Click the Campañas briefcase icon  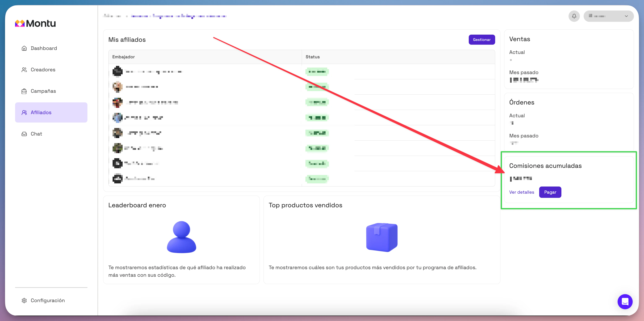click(24, 91)
